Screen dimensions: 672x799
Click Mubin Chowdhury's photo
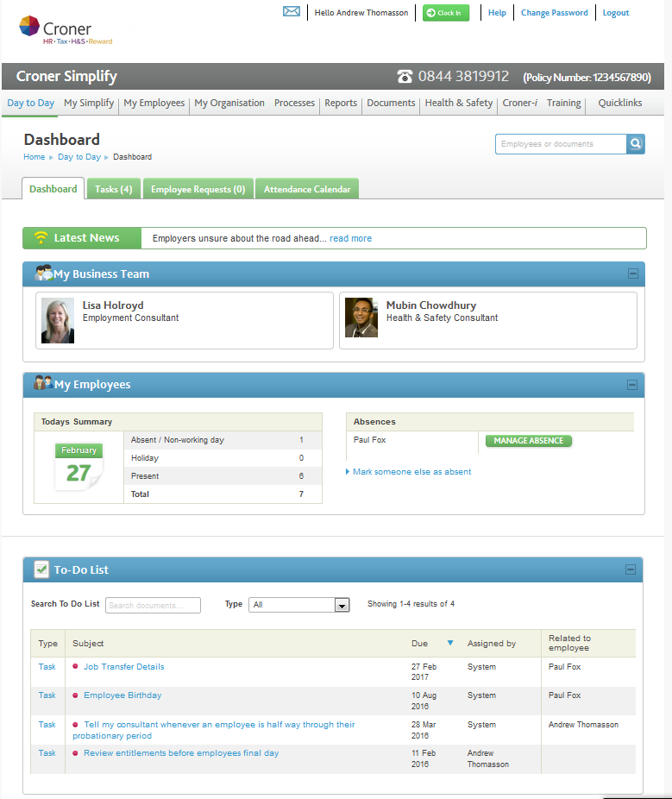361,318
